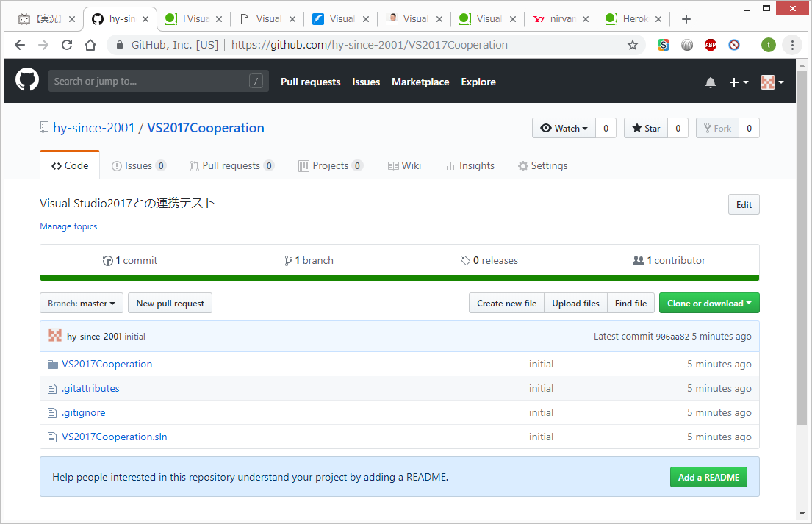This screenshot has width=812, height=524.
Task: Click the green language color bar
Action: point(400,278)
